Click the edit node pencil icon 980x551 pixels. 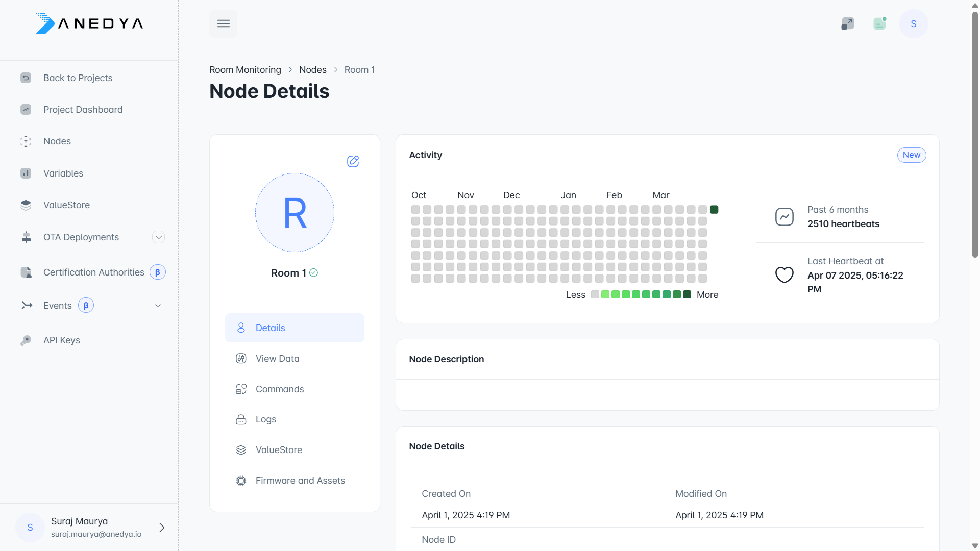point(353,161)
